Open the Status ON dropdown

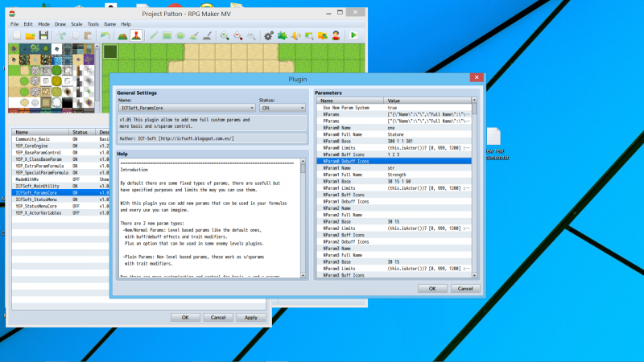tap(283, 108)
